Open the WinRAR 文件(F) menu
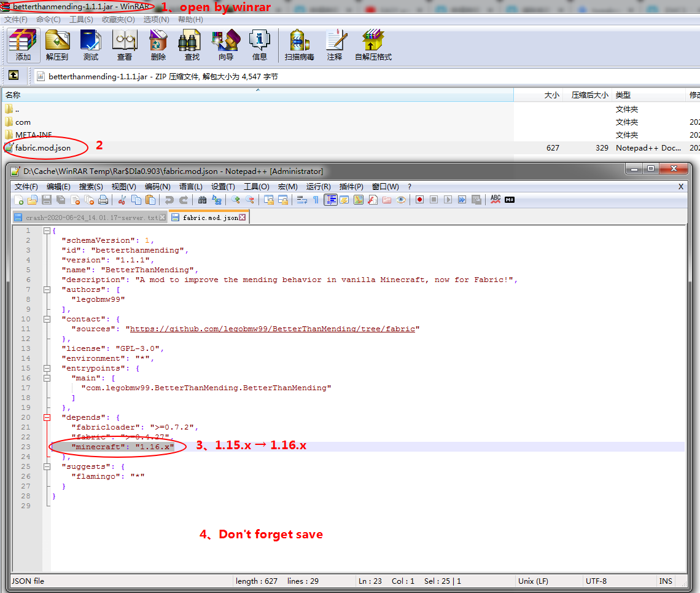 [16, 19]
